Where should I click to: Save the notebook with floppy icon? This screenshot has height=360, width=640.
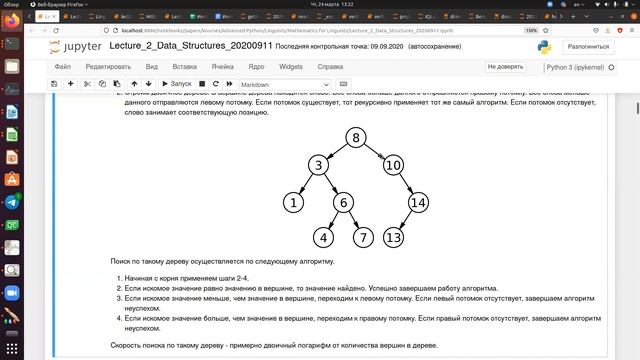pyautogui.click(x=54, y=84)
